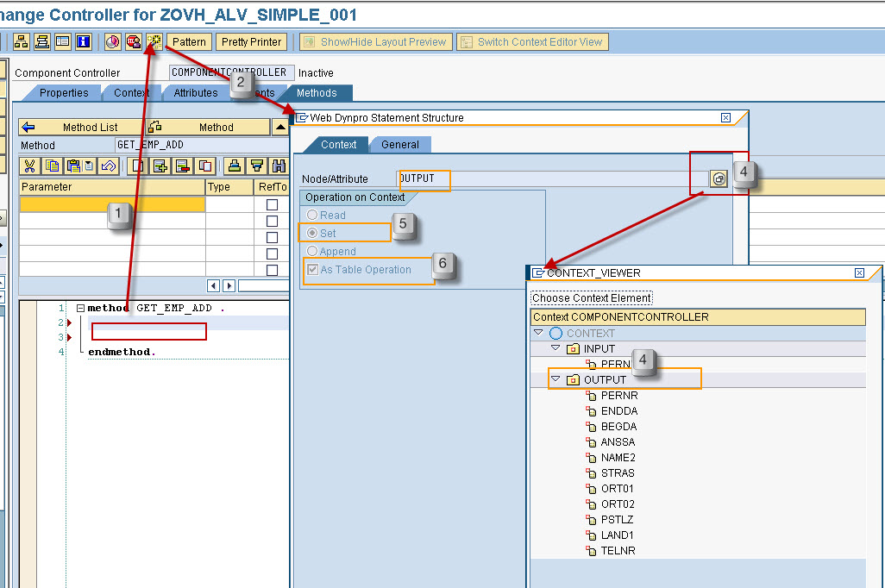Screen dimensions: 885x588
Task: Click the Show/Hide Layout Preview picture icon
Action: click(309, 41)
